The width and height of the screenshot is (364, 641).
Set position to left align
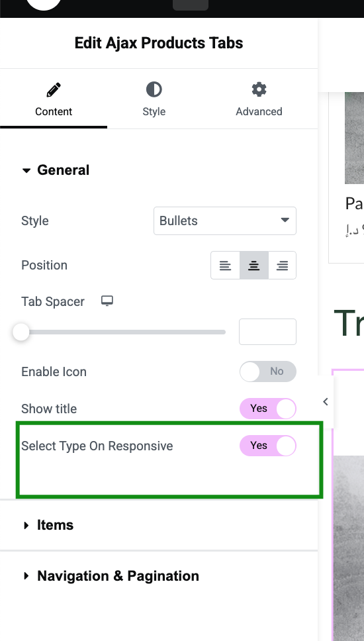coord(225,266)
